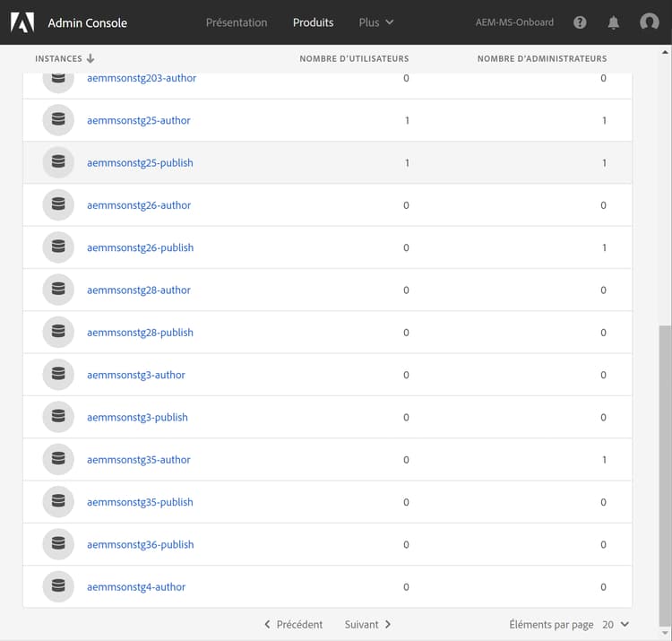This screenshot has width=672, height=641.
Task: Click database icon for aemmsonstg3-author
Action: pos(58,375)
